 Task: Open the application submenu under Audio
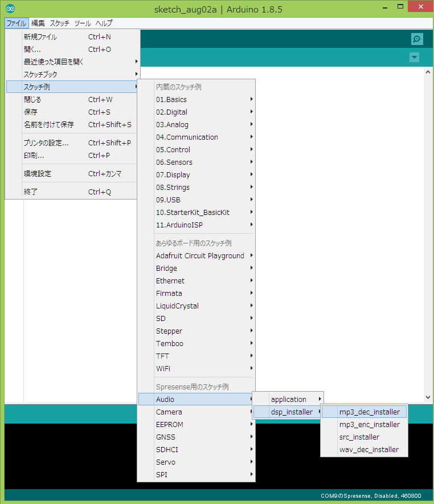(x=288, y=400)
